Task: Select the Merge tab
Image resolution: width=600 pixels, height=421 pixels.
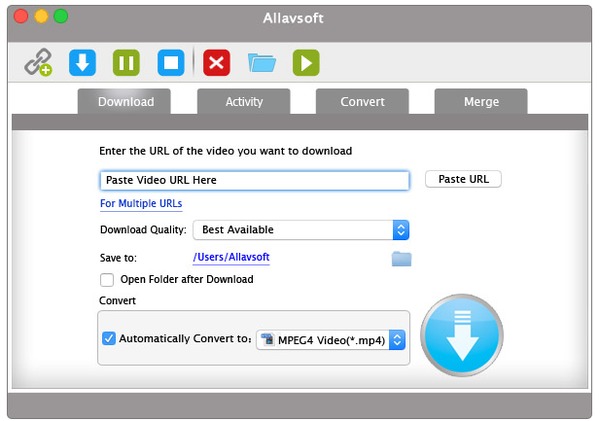Action: (481, 101)
